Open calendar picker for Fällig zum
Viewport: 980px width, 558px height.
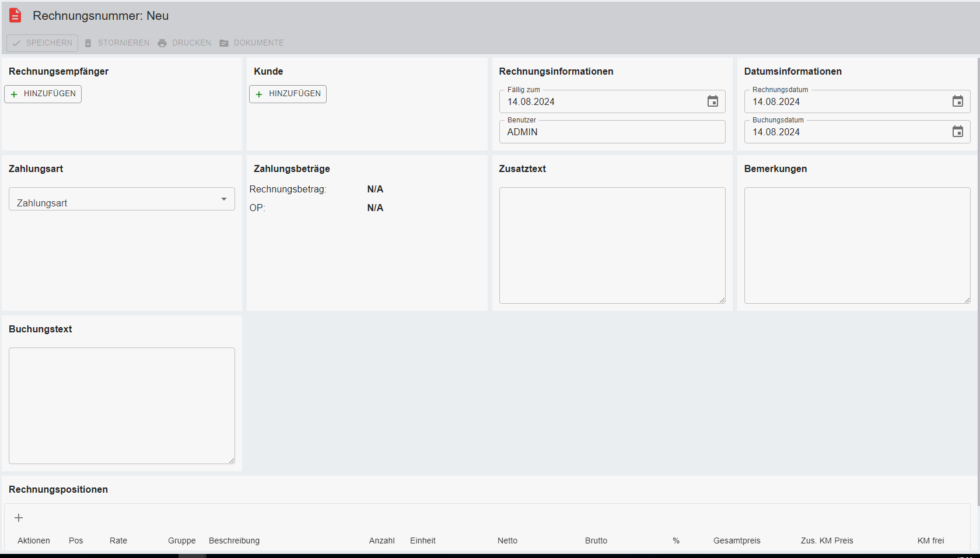click(712, 101)
